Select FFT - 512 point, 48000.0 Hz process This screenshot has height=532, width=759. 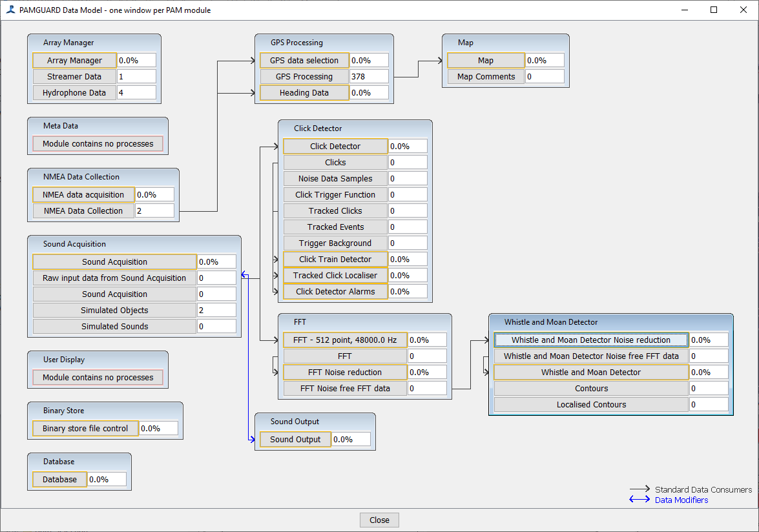[345, 340]
